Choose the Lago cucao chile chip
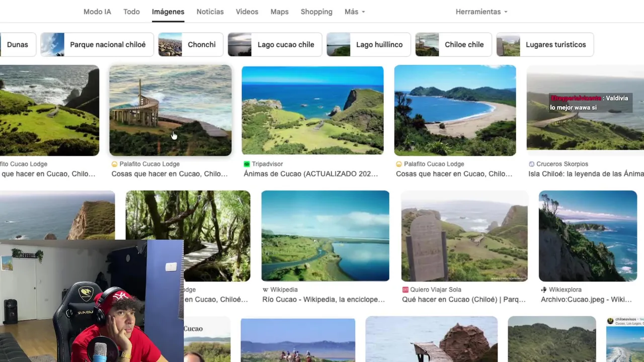The height and width of the screenshot is (362, 644). [275, 45]
